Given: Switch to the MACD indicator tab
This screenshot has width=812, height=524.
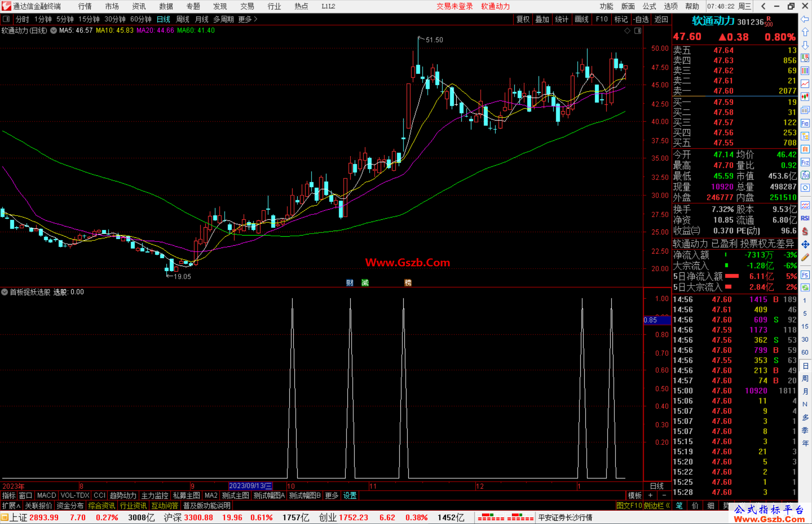Looking at the screenshot, I should [x=46, y=495].
